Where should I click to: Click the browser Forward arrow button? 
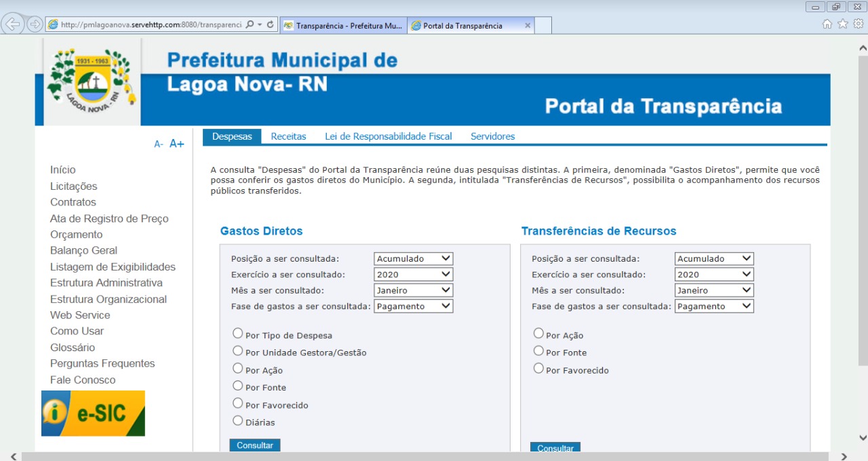[x=35, y=24]
